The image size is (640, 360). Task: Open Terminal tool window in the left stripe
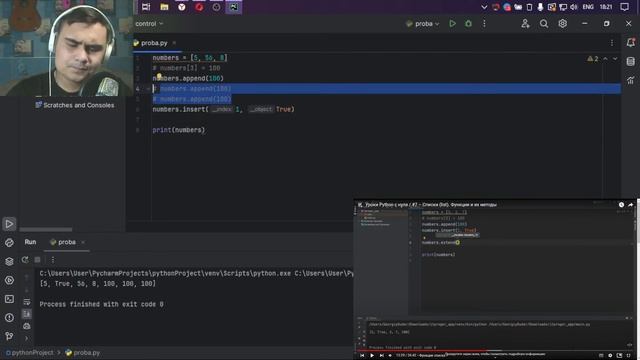click(x=9, y=299)
